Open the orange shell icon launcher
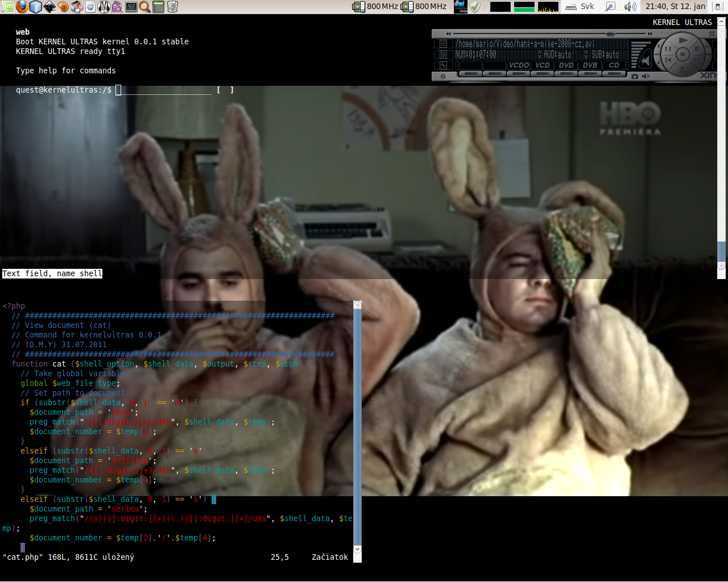The height and width of the screenshot is (582, 728). 63,7
